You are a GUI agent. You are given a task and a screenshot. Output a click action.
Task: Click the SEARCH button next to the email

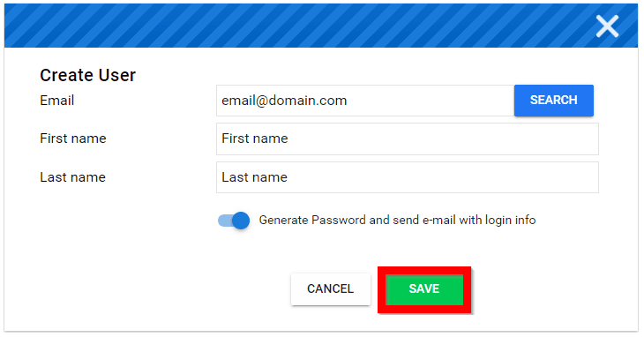tap(553, 101)
